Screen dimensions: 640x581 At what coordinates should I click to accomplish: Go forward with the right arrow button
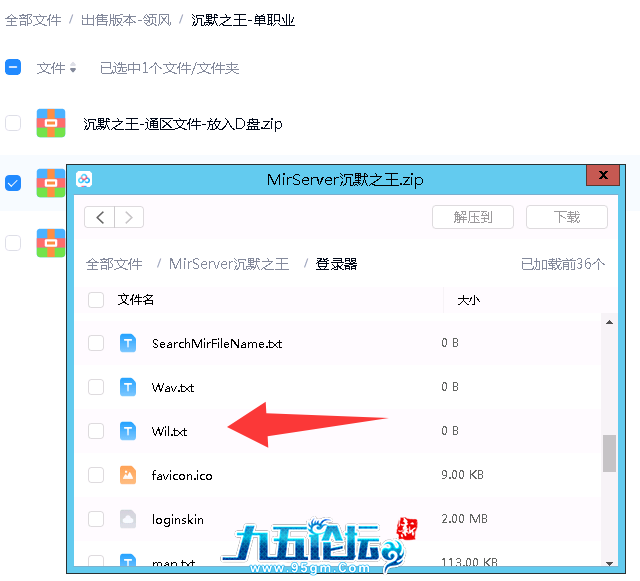coord(129,217)
